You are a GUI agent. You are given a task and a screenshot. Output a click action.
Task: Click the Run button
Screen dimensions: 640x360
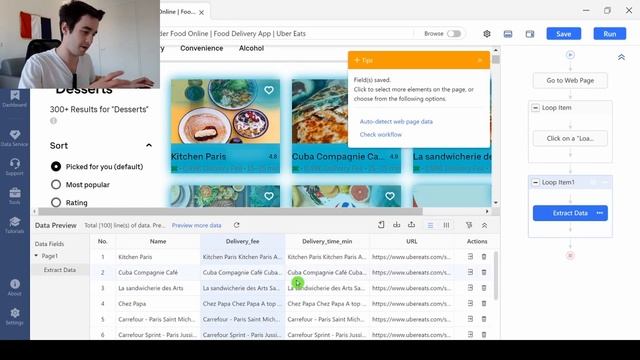click(x=610, y=34)
